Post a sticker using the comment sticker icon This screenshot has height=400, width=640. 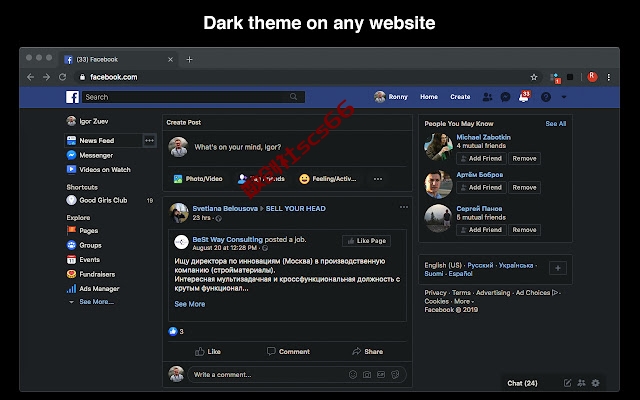coord(395,375)
